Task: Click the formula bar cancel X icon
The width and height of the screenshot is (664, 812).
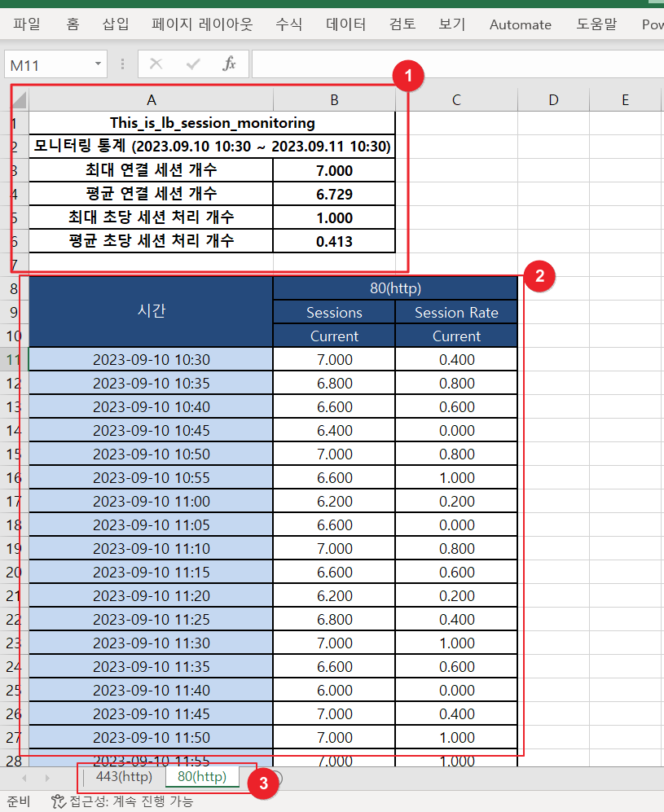Action: pyautogui.click(x=156, y=64)
